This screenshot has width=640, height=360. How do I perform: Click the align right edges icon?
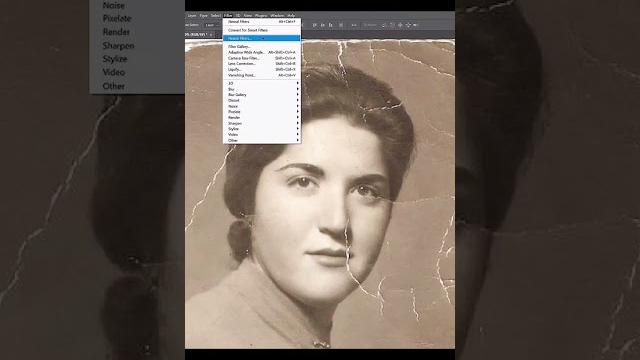(x=331, y=25)
